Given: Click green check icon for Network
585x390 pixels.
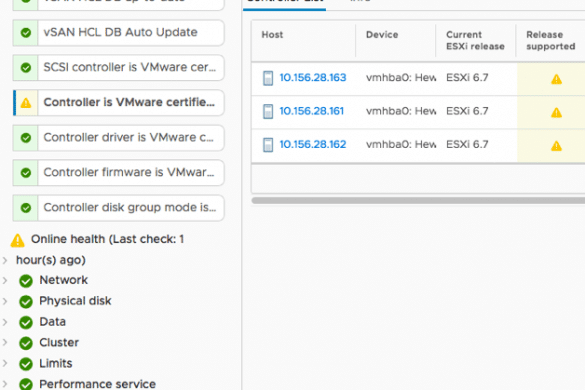Looking at the screenshot, I should (x=26, y=281).
